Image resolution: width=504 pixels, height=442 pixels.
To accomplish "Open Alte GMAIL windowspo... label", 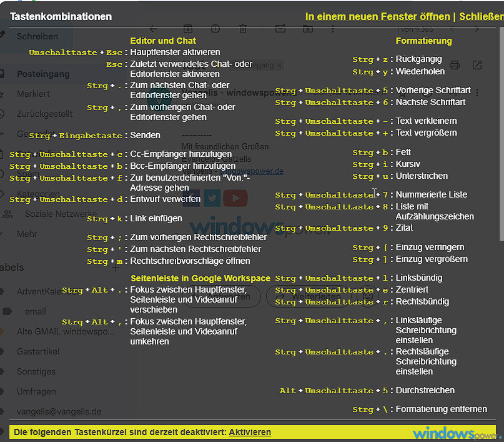I will pos(66,331).
